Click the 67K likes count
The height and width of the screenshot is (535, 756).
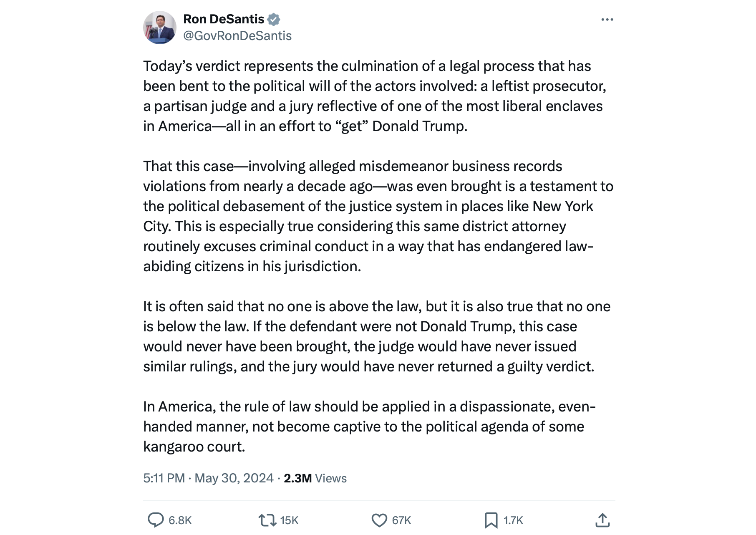pyautogui.click(x=401, y=520)
